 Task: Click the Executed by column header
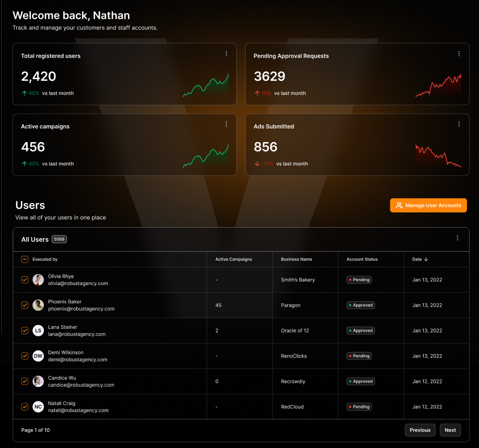[x=45, y=260]
